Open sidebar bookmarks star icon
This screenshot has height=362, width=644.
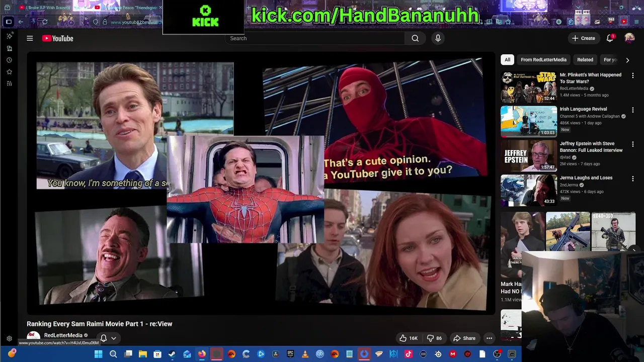(x=9, y=72)
